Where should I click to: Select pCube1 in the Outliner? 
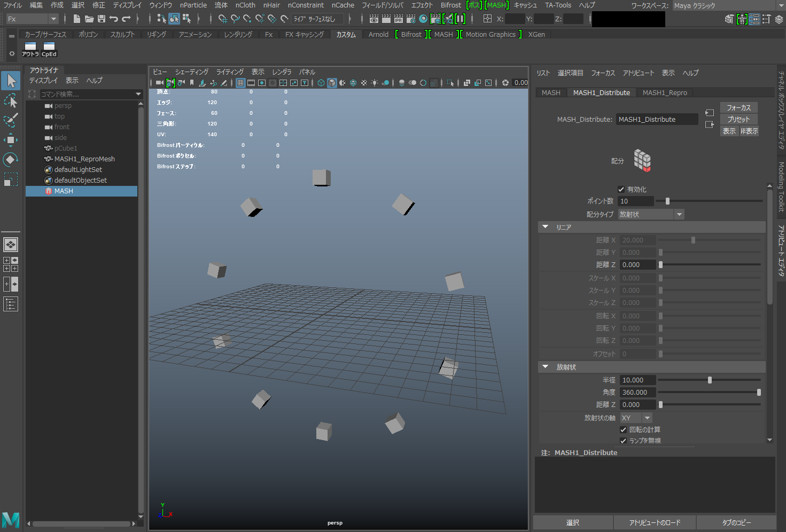click(x=65, y=148)
